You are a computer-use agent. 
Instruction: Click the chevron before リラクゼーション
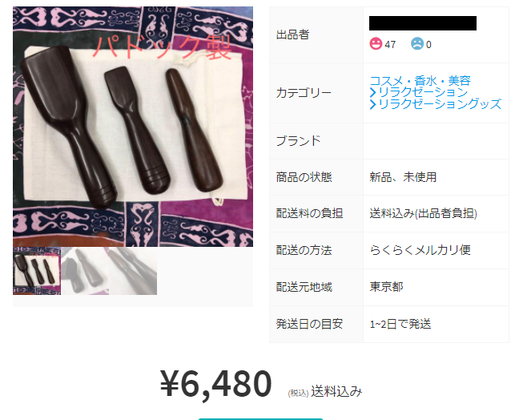click(372, 92)
